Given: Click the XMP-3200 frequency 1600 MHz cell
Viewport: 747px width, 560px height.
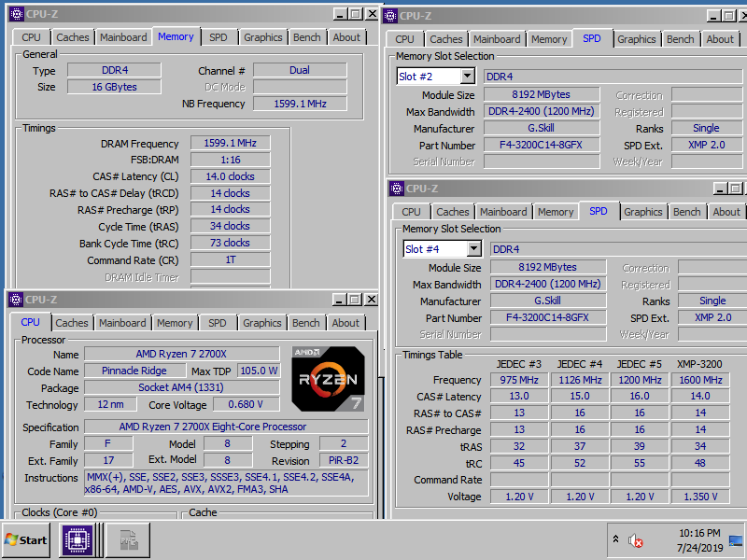Looking at the screenshot, I should 700,380.
